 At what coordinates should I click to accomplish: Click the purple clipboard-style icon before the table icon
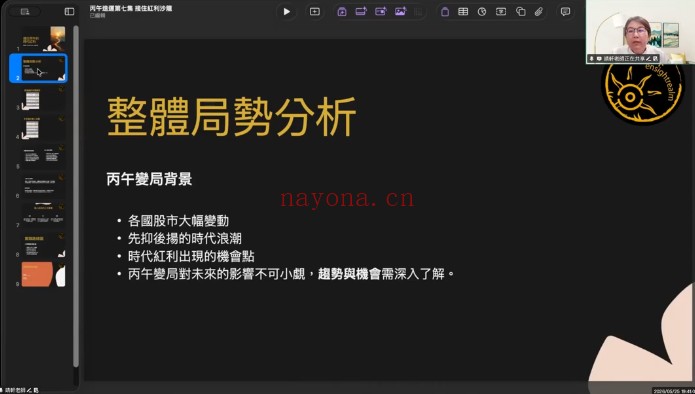coord(445,12)
